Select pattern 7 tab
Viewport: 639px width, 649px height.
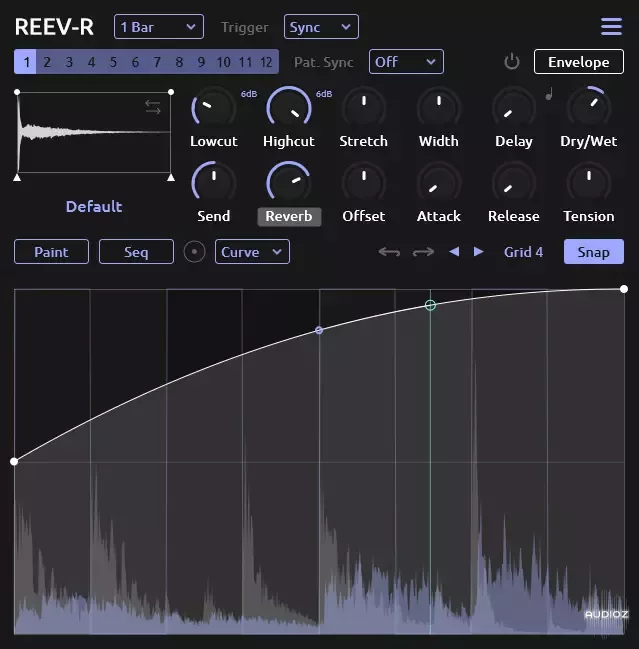pyautogui.click(x=157, y=62)
